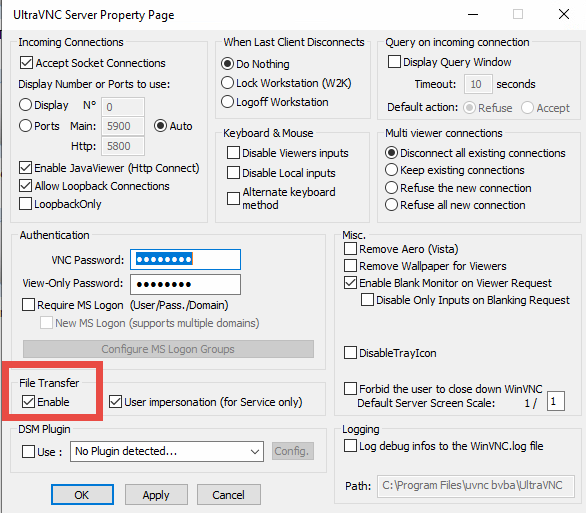The image size is (586, 513).
Task: Toggle Enable Blank Monitor on Viewer Request
Action: pos(350,282)
